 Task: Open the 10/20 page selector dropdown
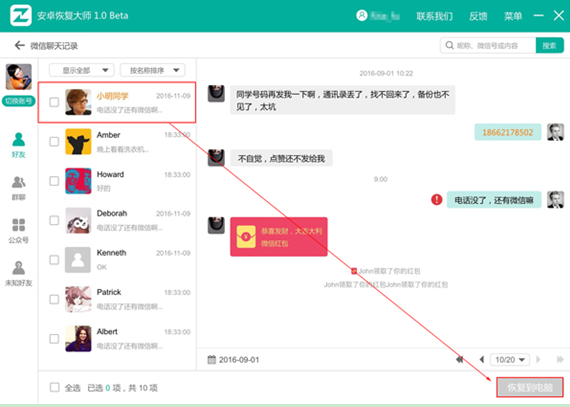point(510,360)
